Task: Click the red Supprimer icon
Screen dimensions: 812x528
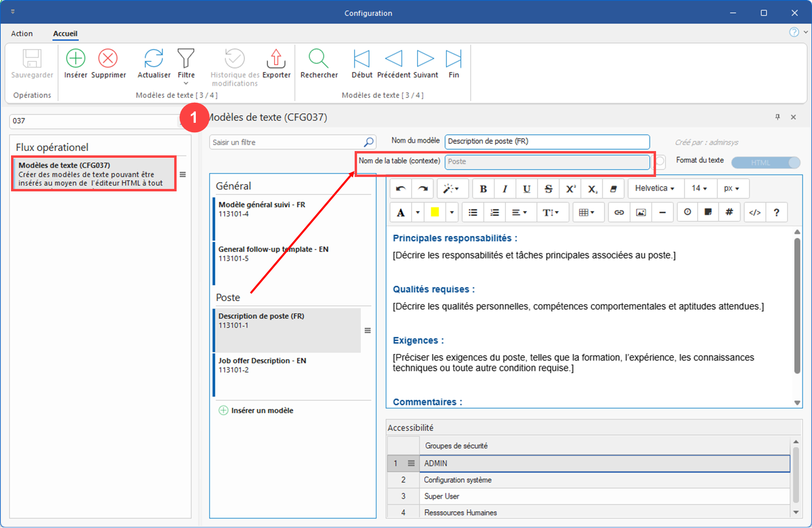Action: click(108, 59)
